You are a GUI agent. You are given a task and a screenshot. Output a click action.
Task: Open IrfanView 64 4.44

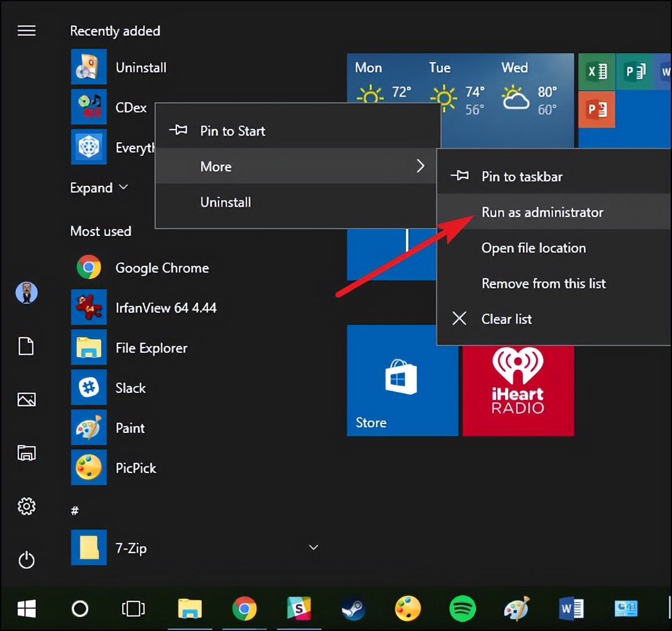[x=165, y=308]
